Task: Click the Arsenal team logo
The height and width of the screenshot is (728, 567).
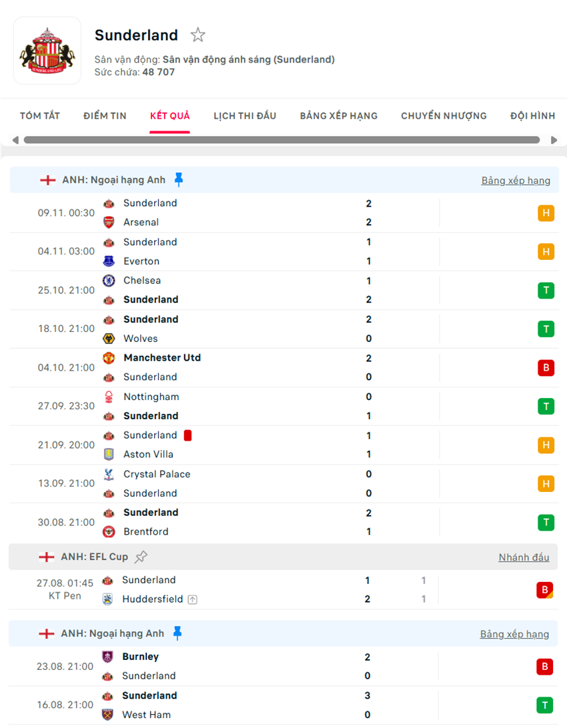Action: (x=109, y=222)
